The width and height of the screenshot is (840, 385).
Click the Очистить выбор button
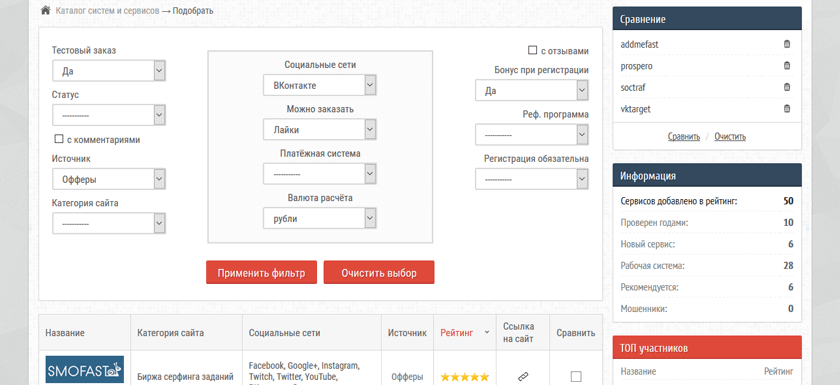tap(379, 273)
